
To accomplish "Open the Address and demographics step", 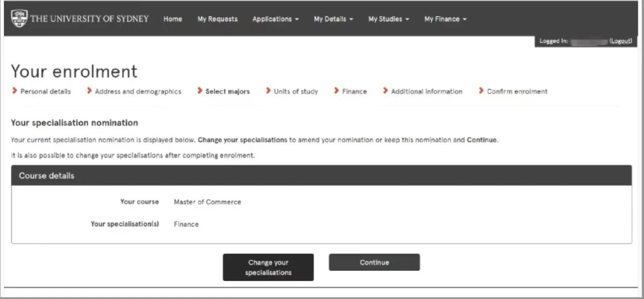I will click(138, 92).
